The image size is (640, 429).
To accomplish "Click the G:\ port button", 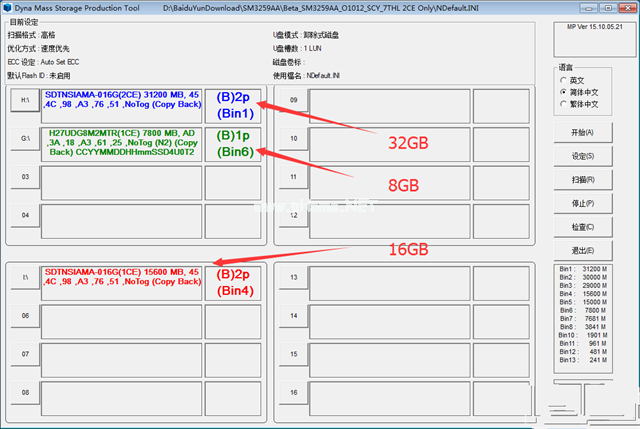I will [24, 138].
